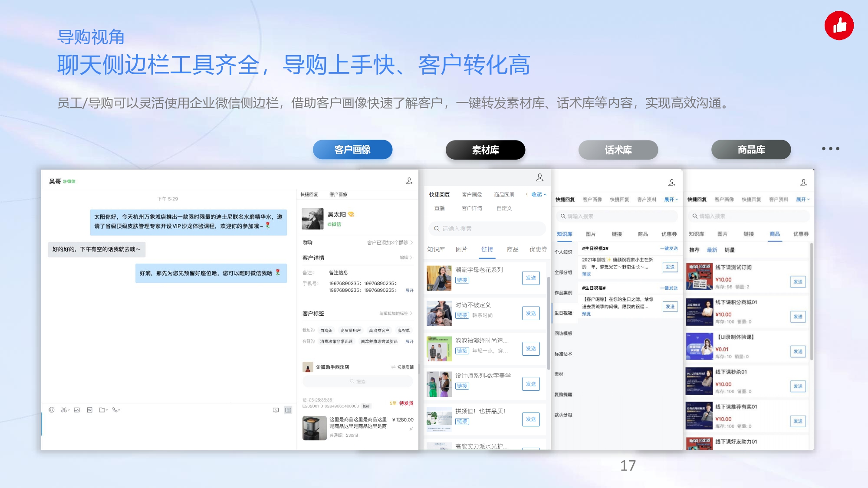Click 搜索 field under 企微助手西溪店
The image size is (868, 488).
click(357, 382)
